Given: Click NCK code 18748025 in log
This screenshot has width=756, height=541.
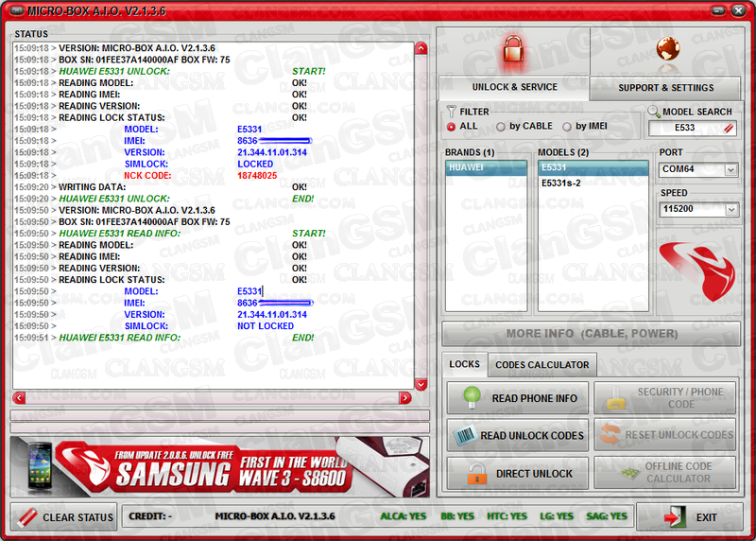Looking at the screenshot, I should pyautogui.click(x=257, y=176).
